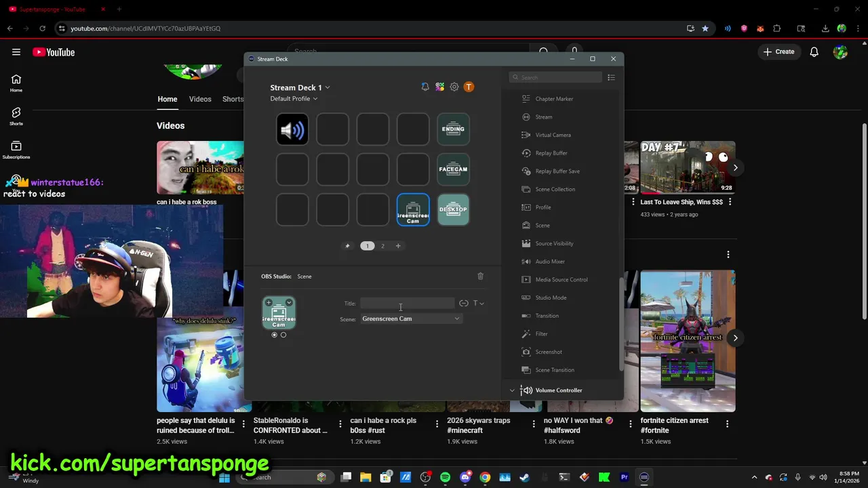Switch to page 2 of Stream Deck
Image resolution: width=868 pixels, height=488 pixels.
[x=382, y=246]
